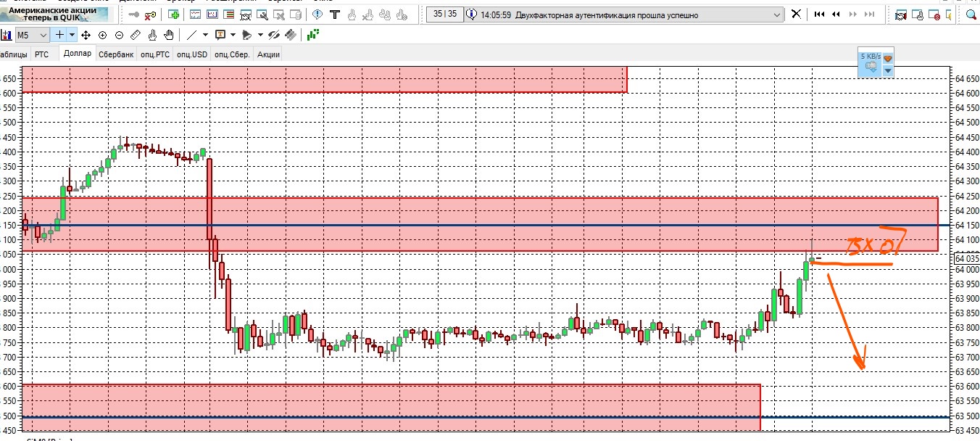Click the green candlestick chart icon
This screenshot has width=980, height=441.
[313, 35]
